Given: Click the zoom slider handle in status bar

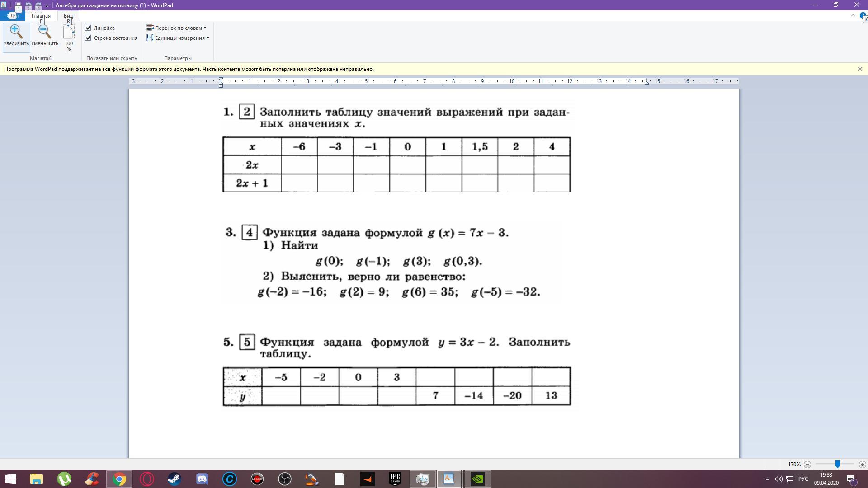Looking at the screenshot, I should tap(838, 464).
